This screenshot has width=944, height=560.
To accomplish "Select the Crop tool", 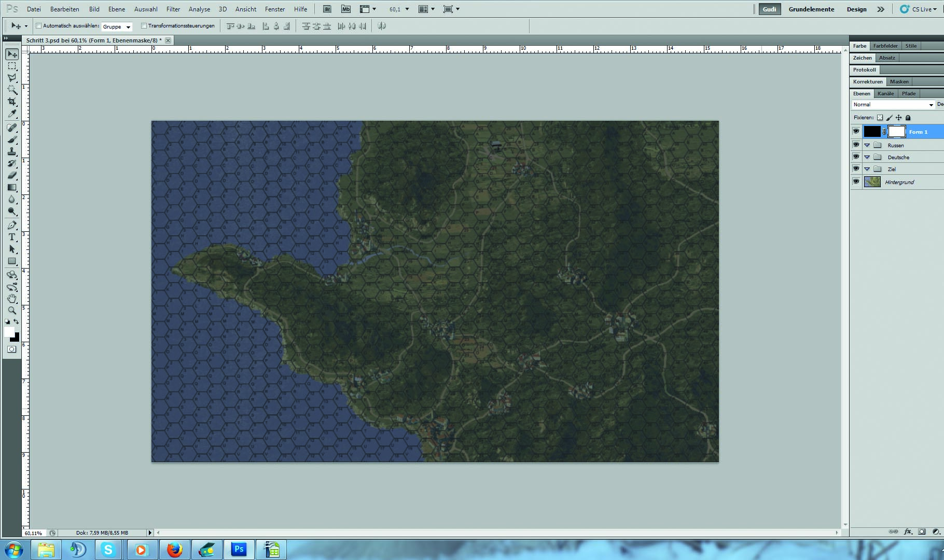I will coord(12,102).
